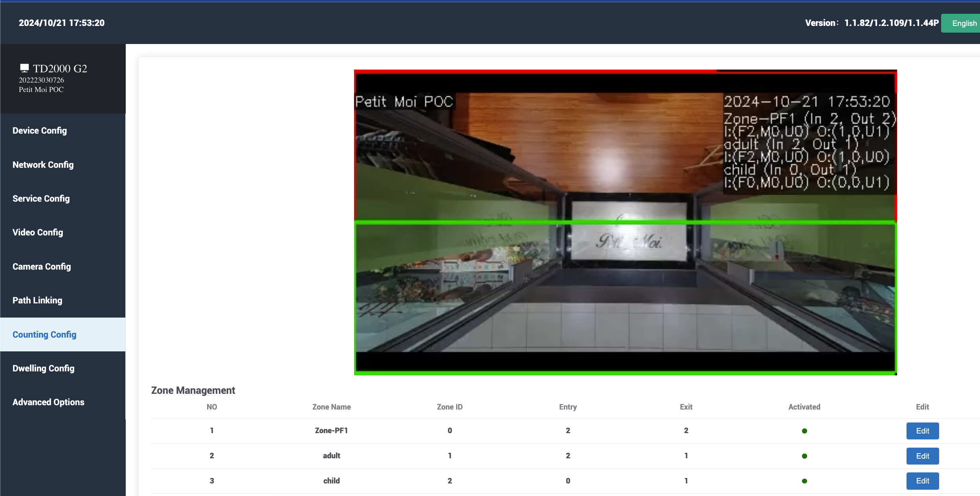980x496 pixels.
Task: Click the Petit Moi sign in camera preview
Action: click(629, 241)
